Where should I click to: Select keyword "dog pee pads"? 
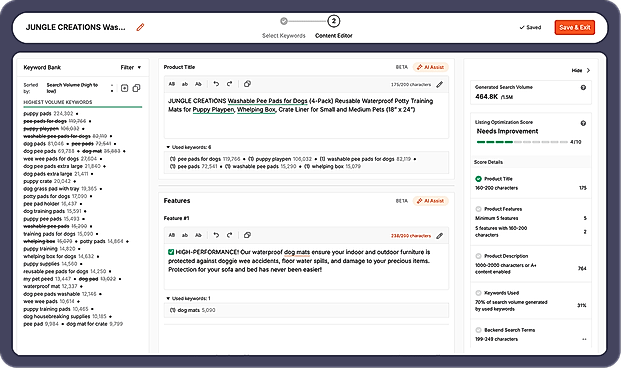[x=40, y=151]
